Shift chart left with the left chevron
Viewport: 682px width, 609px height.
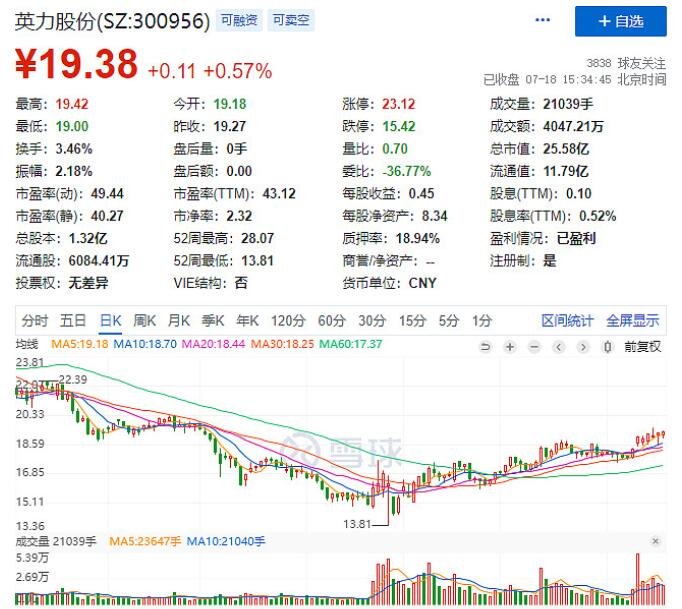[x=558, y=347]
